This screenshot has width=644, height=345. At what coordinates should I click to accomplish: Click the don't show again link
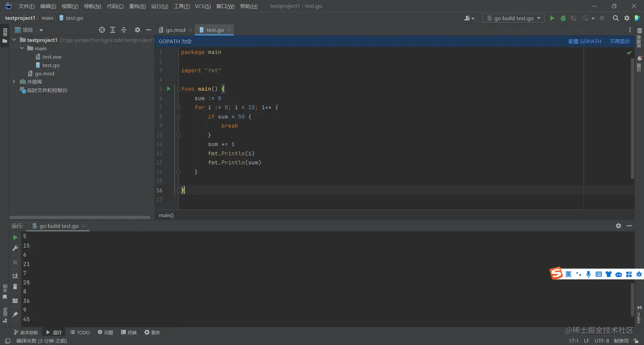pyautogui.click(x=620, y=41)
